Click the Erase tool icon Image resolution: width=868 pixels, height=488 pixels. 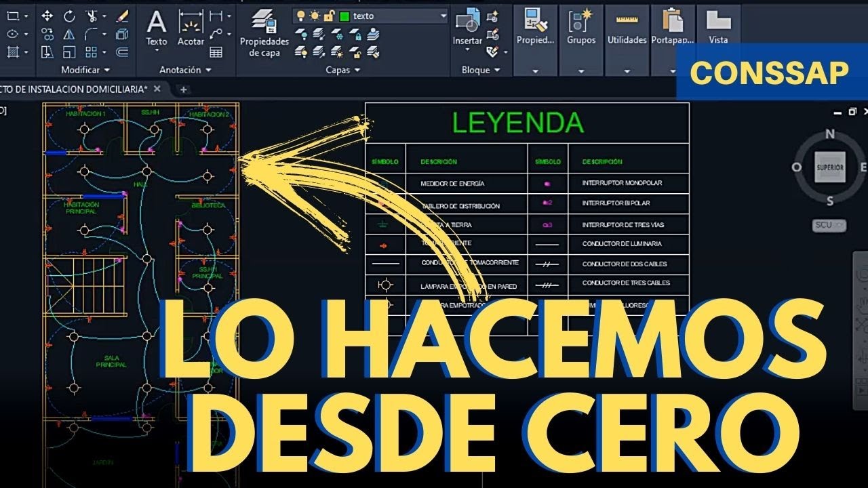122,16
